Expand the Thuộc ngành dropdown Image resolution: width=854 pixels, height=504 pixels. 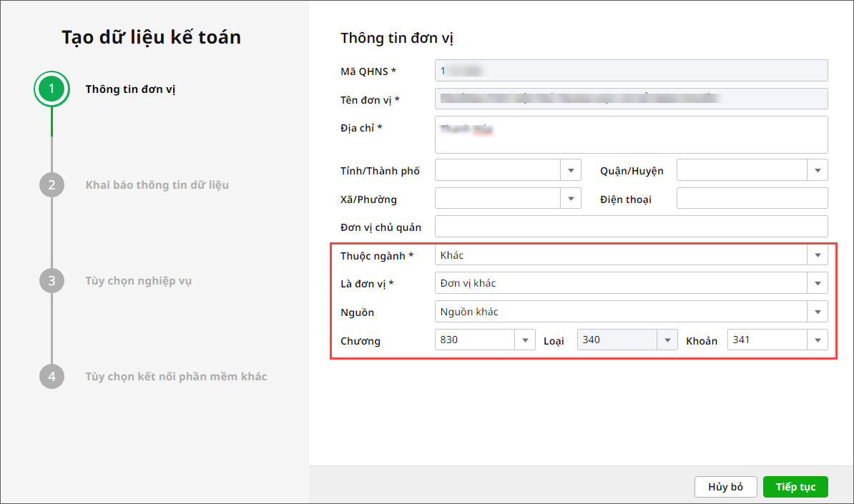click(x=818, y=255)
